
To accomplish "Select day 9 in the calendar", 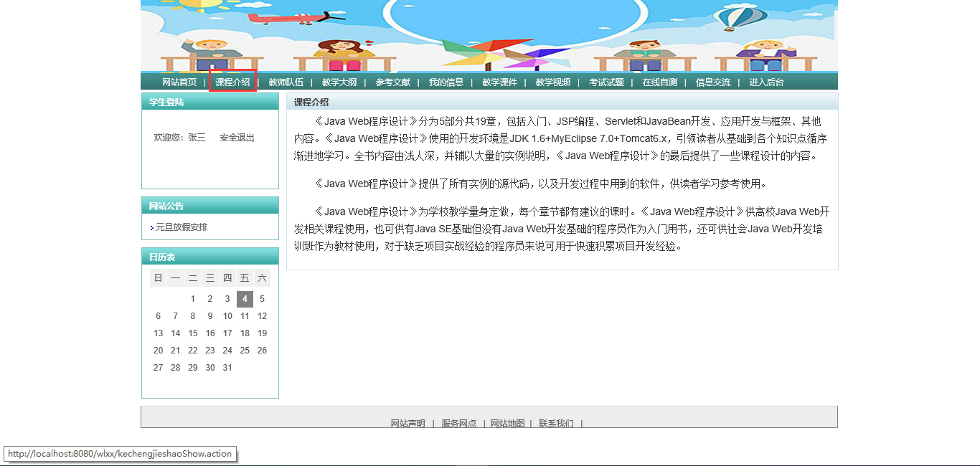I will click(210, 316).
